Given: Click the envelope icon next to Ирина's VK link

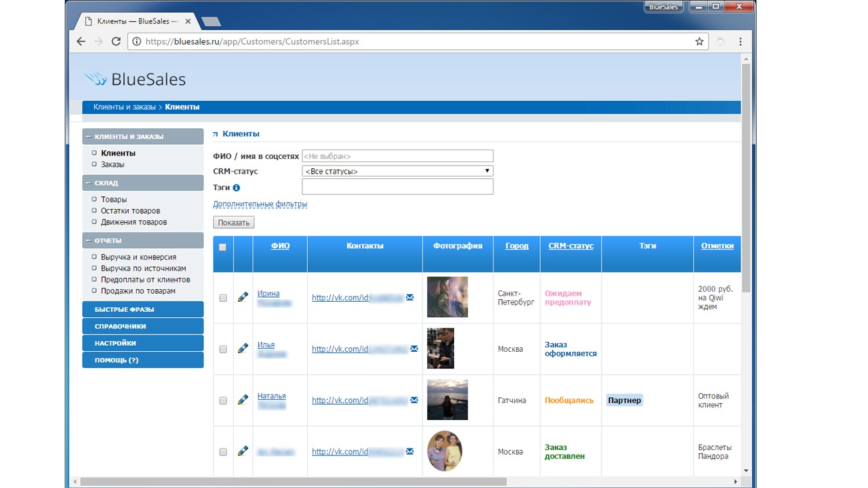Looking at the screenshot, I should click(x=410, y=297).
